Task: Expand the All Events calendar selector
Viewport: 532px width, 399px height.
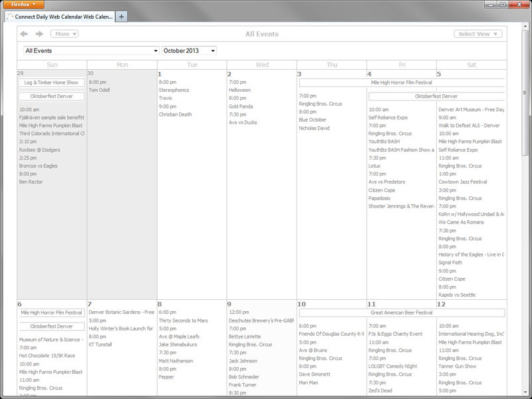Action: (91, 51)
